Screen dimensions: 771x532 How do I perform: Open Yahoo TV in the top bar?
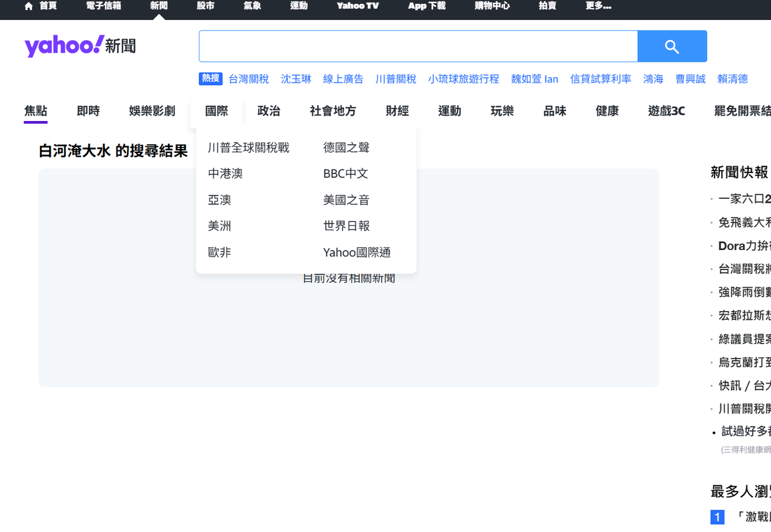click(357, 6)
